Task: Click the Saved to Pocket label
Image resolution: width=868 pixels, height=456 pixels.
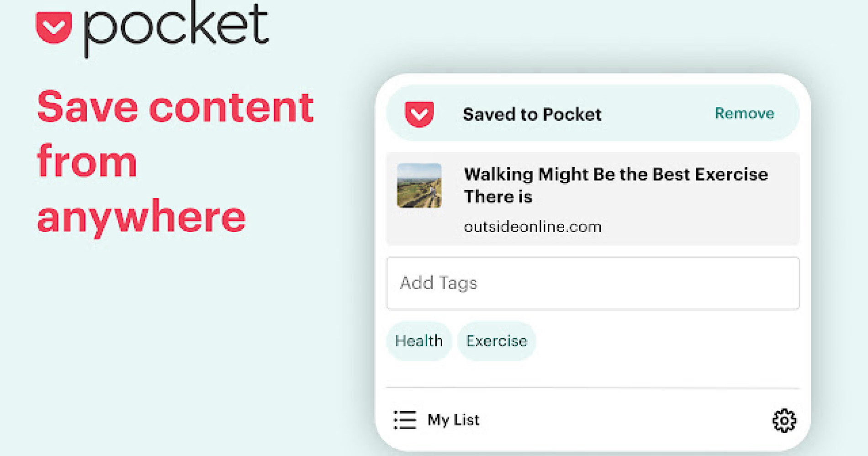Action: pyautogui.click(x=532, y=114)
